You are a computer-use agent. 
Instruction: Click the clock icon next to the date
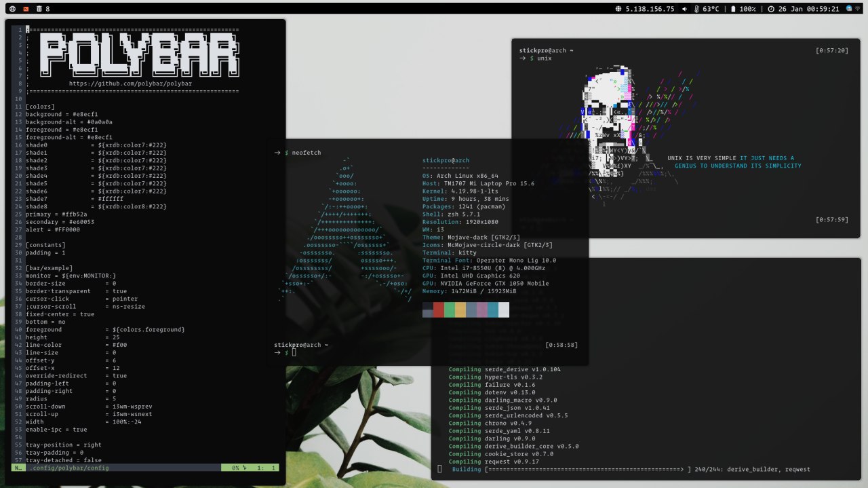pyautogui.click(x=771, y=9)
